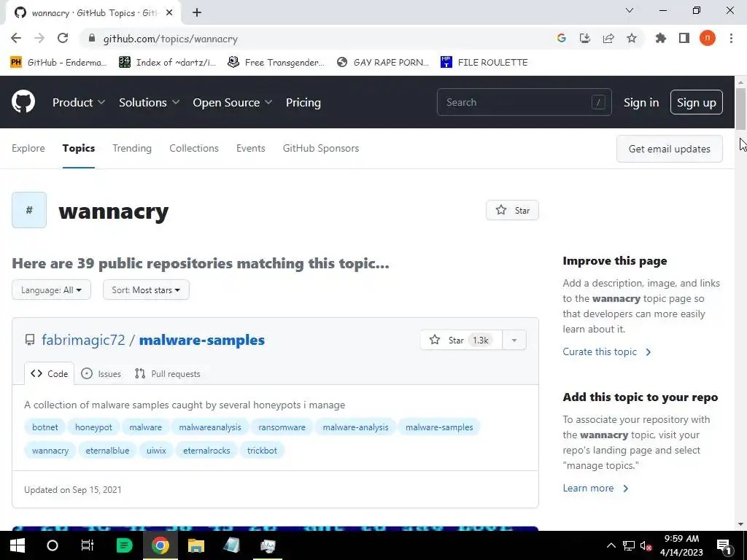Image resolution: width=747 pixels, height=560 pixels.
Task: Click the repository icon next to fabrimagic72
Action: click(x=29, y=340)
